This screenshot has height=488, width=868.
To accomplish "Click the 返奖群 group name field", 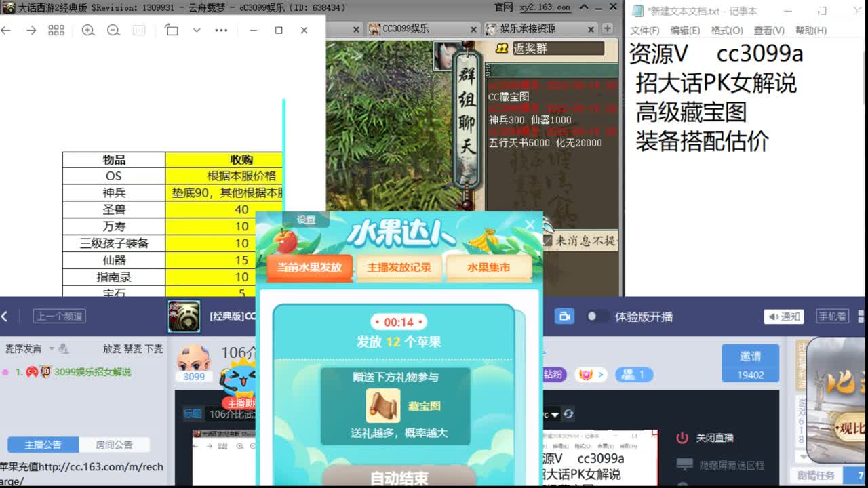I will (557, 48).
